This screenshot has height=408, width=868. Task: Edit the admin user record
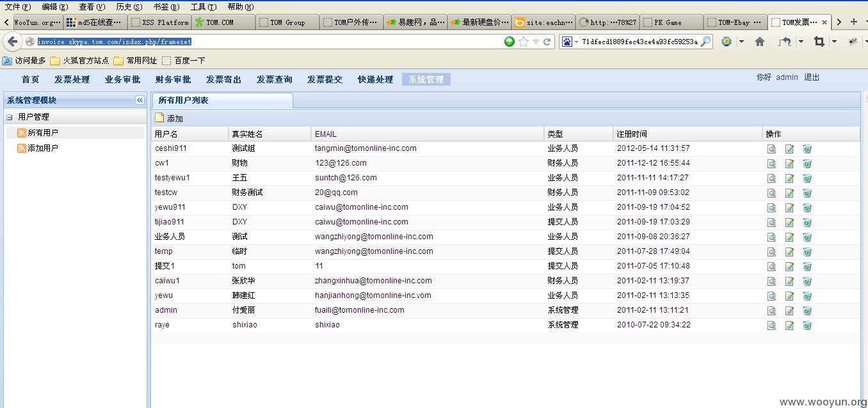coord(789,311)
